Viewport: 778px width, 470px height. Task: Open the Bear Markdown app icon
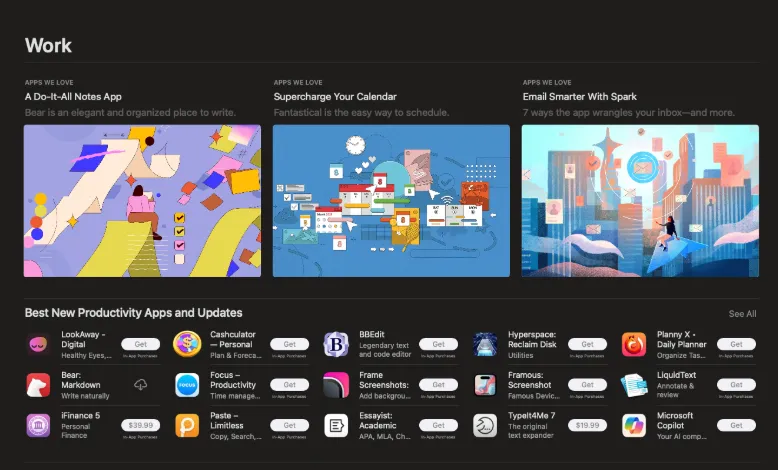click(38, 385)
